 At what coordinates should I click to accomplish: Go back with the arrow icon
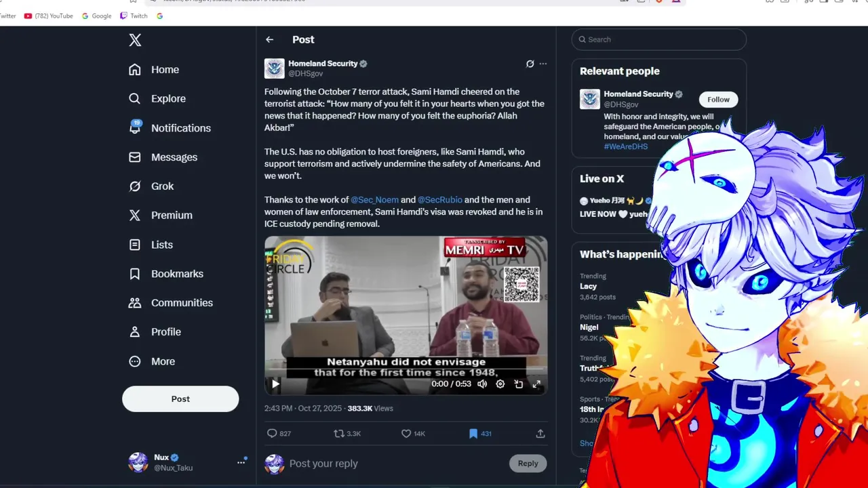(270, 40)
